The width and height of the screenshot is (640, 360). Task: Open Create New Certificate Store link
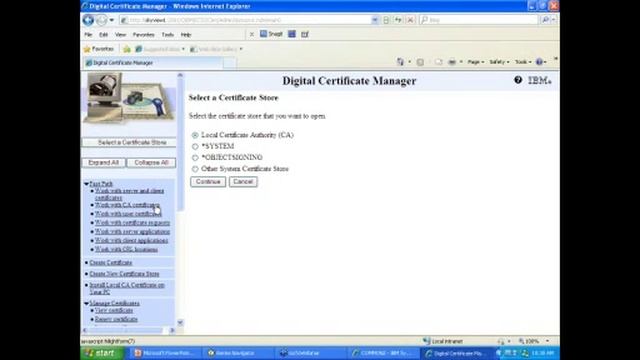tap(124, 274)
